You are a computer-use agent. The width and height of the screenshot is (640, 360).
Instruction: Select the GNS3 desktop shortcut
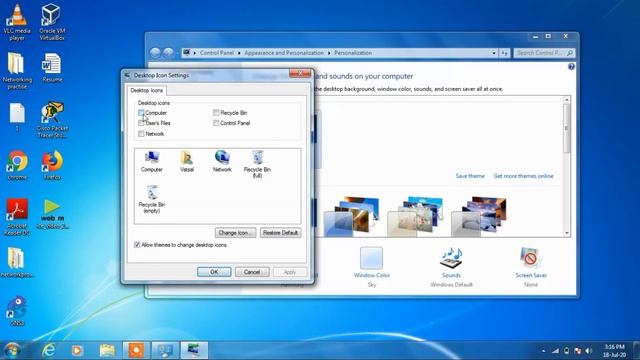[17, 311]
